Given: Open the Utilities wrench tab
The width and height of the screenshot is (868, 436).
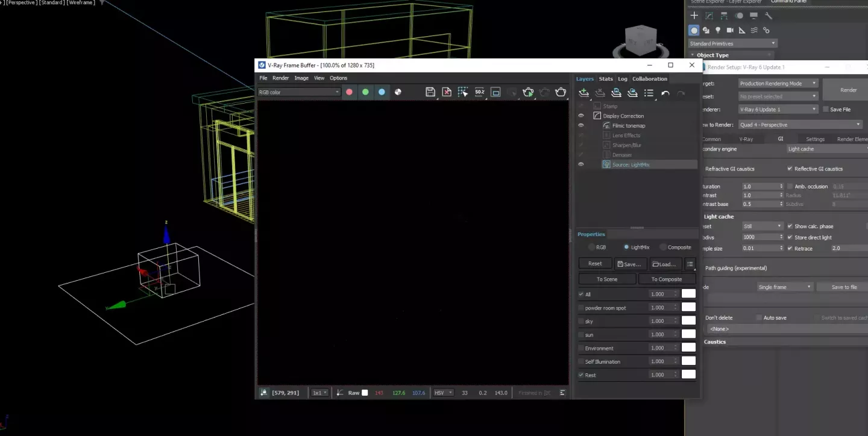Looking at the screenshot, I should pyautogui.click(x=768, y=16).
